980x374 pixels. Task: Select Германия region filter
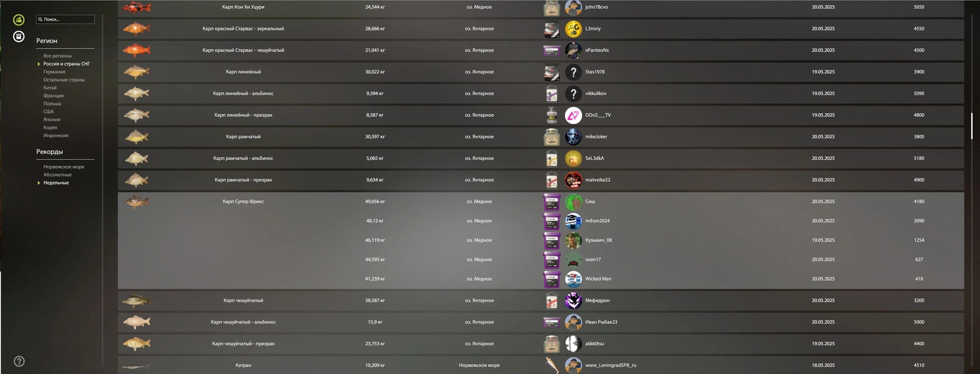pyautogui.click(x=54, y=72)
